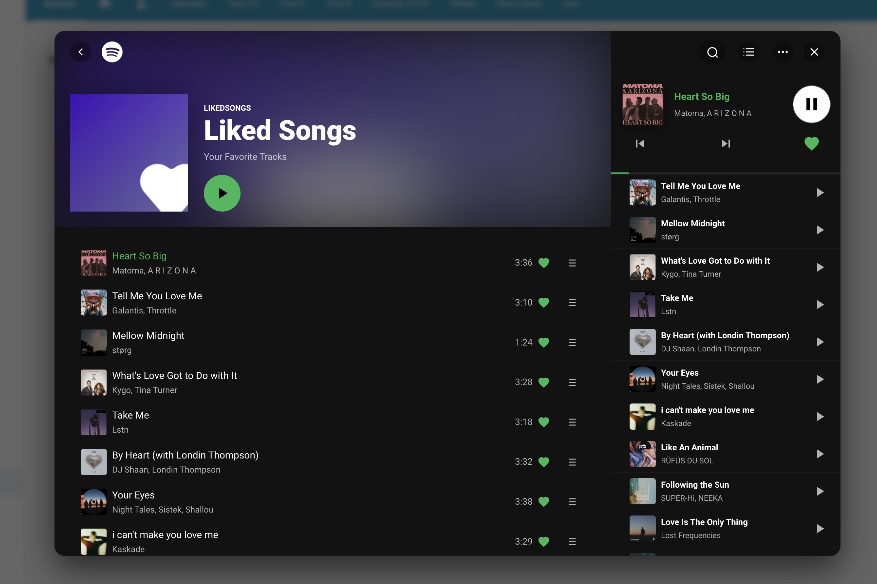This screenshot has height=584, width=877.
Task: Click the Spotify logo icon
Action: pyautogui.click(x=112, y=52)
